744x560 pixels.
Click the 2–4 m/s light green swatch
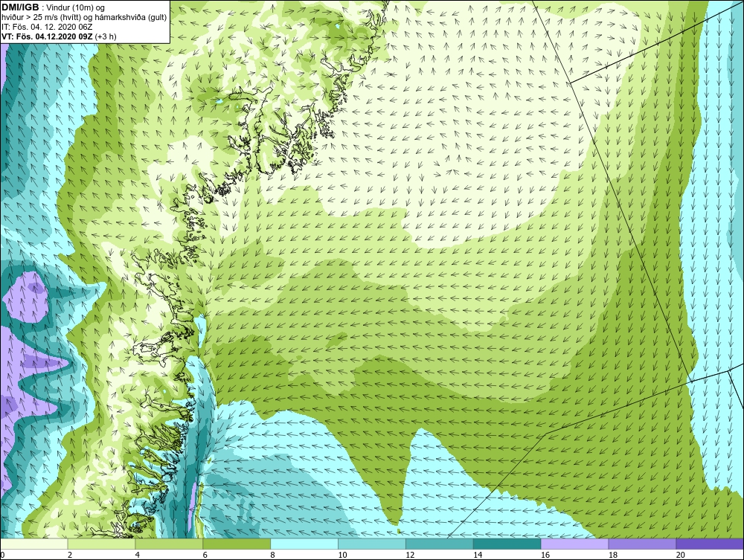coord(101,544)
